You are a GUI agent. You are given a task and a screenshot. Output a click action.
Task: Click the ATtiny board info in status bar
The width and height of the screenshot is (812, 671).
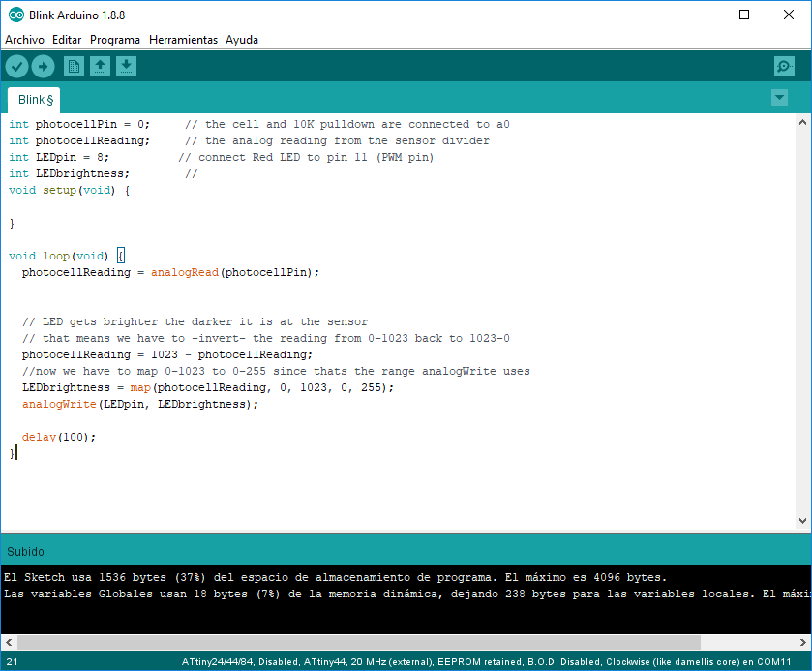486,661
